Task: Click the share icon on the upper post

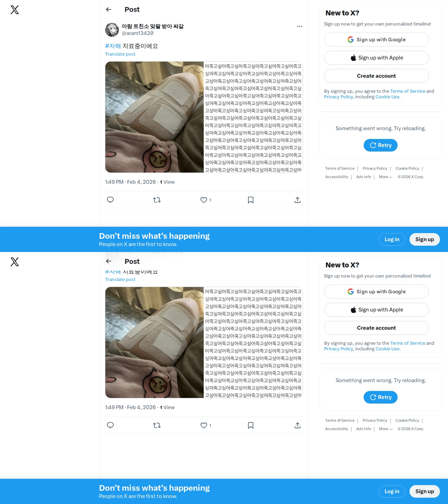Action: [297, 200]
